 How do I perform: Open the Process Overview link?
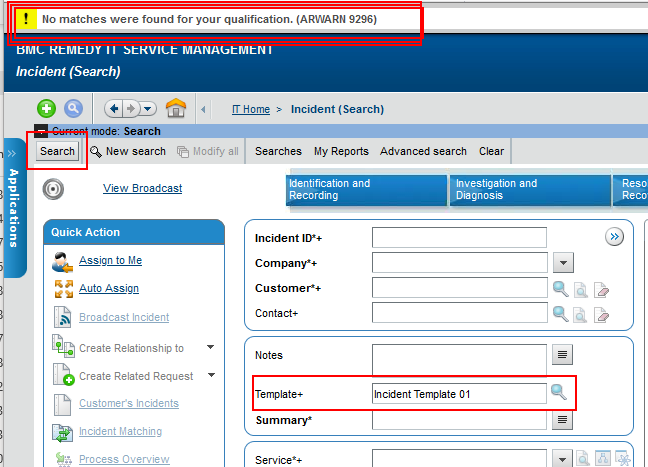pyautogui.click(x=124, y=459)
